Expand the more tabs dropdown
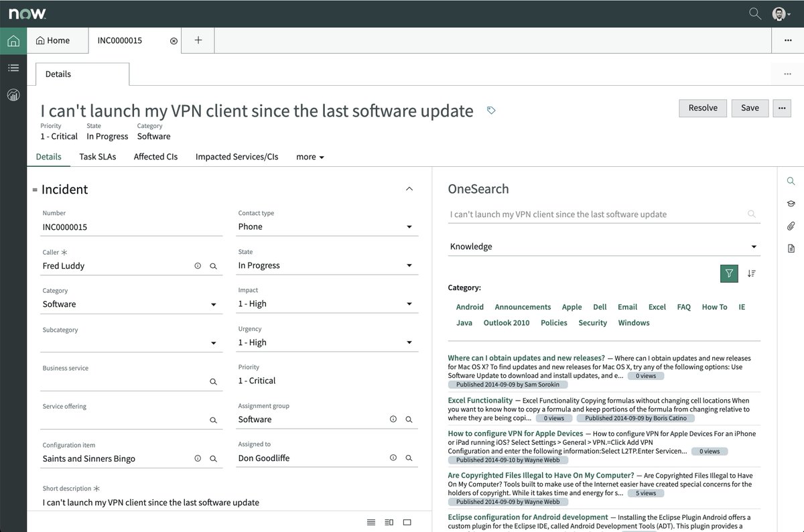This screenshot has height=532, width=804. (310, 157)
